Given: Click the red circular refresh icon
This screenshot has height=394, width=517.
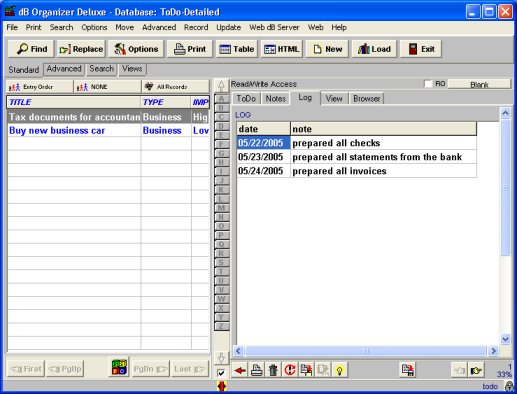Looking at the screenshot, I should pos(290,370).
